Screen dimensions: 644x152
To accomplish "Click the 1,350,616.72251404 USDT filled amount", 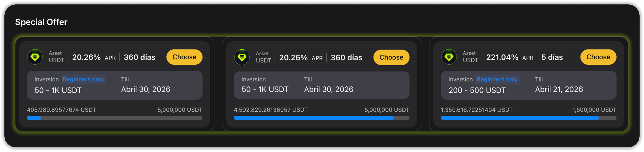I will [476, 110].
